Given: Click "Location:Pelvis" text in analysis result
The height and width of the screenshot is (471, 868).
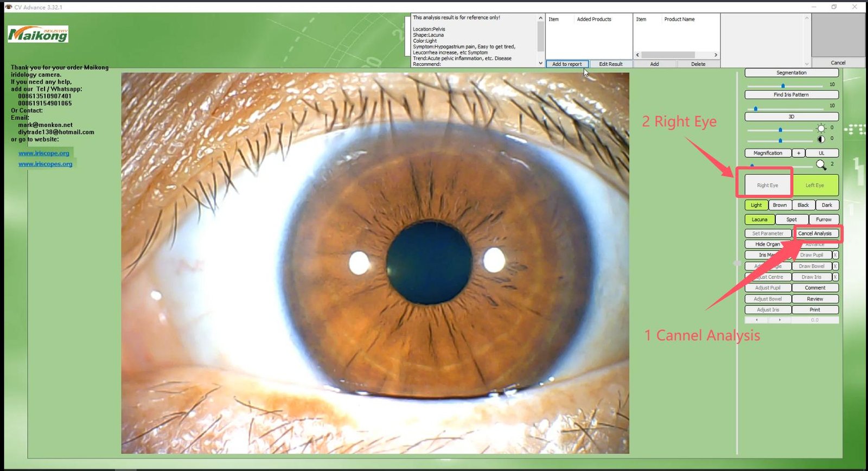Looking at the screenshot, I should [429, 29].
